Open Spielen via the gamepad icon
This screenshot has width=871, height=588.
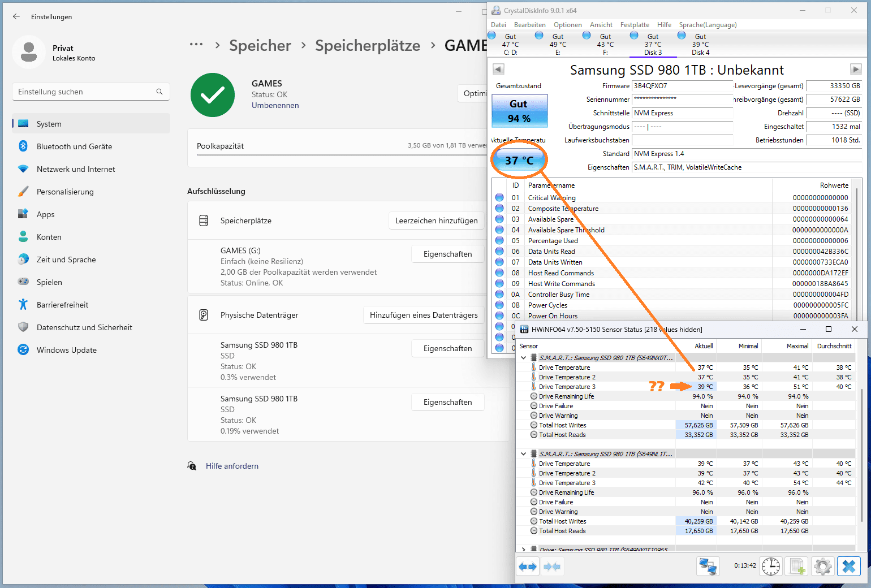[x=23, y=282]
